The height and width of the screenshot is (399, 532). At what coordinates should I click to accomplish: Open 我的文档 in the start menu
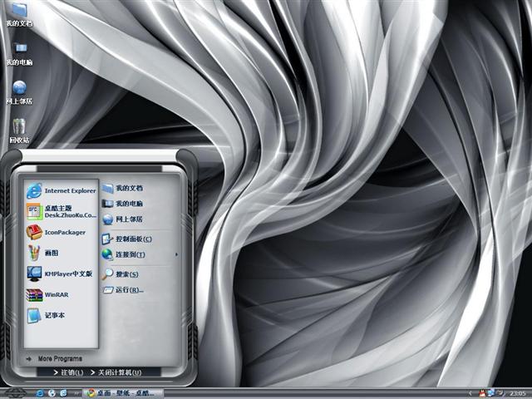click(x=128, y=189)
